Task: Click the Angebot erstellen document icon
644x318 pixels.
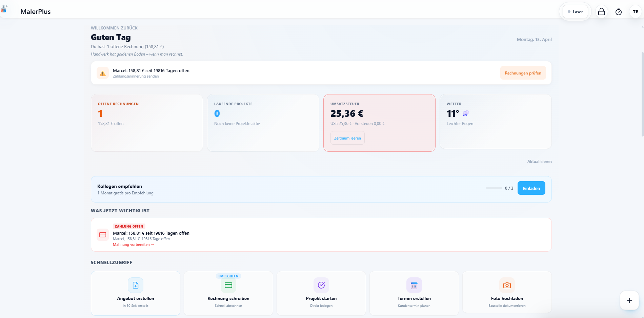Action: tap(136, 285)
